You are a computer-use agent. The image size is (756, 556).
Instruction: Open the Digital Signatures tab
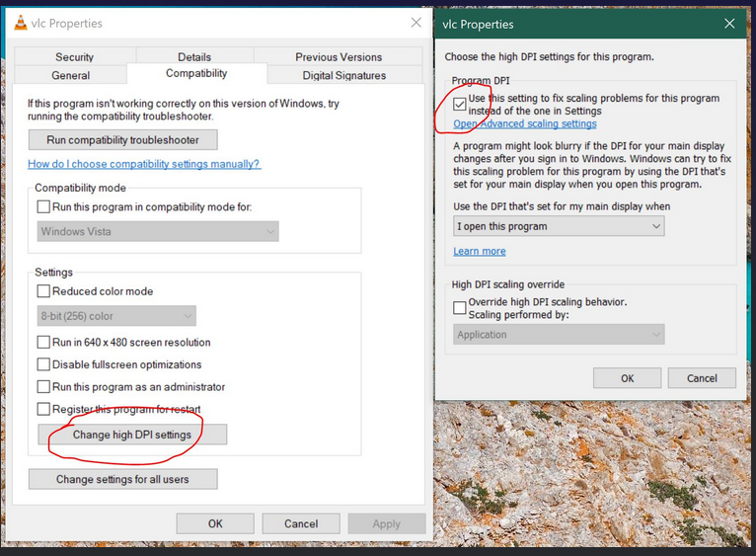click(330, 75)
